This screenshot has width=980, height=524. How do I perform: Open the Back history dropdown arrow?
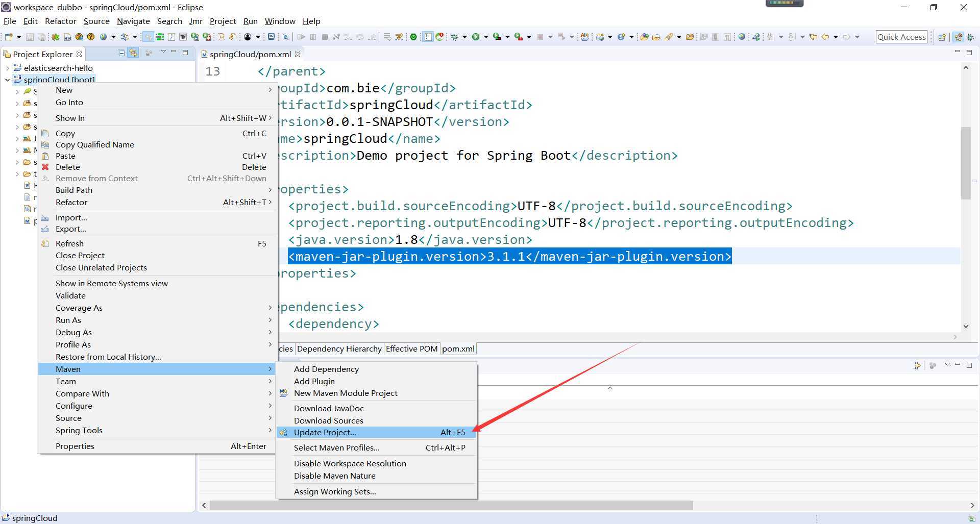click(836, 37)
